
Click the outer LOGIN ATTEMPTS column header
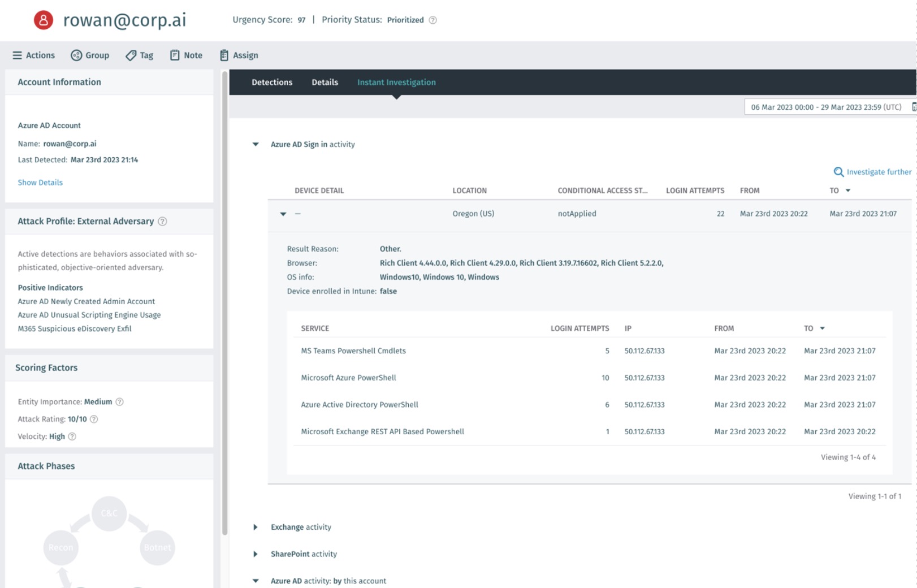point(695,191)
